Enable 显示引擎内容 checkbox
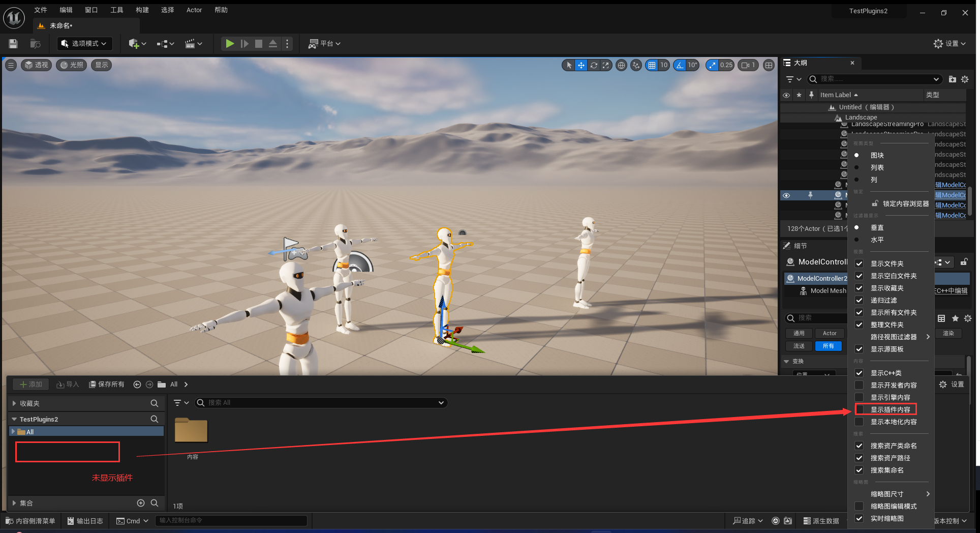 coord(859,397)
